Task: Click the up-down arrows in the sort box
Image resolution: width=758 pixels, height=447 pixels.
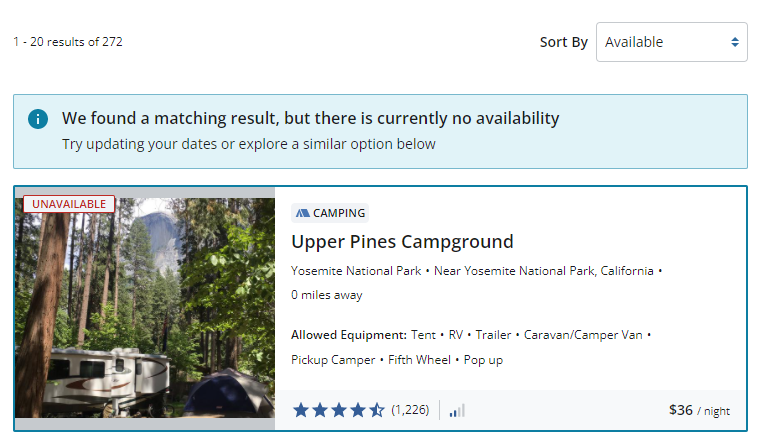Action: point(735,42)
